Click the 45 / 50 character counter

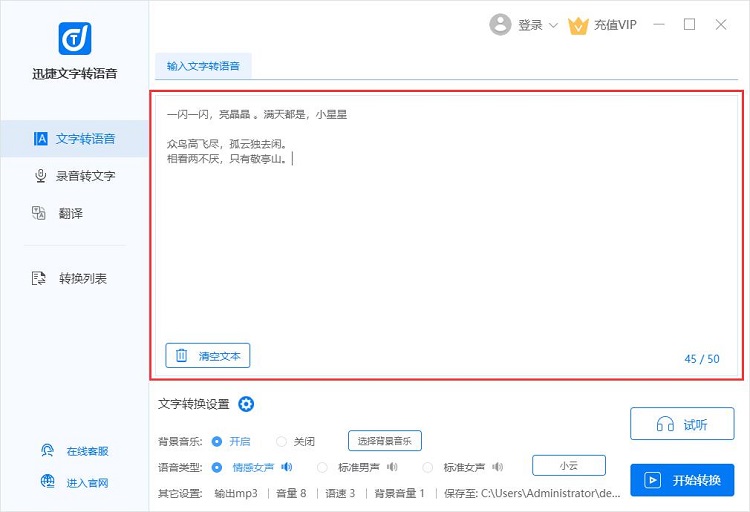pyautogui.click(x=702, y=359)
